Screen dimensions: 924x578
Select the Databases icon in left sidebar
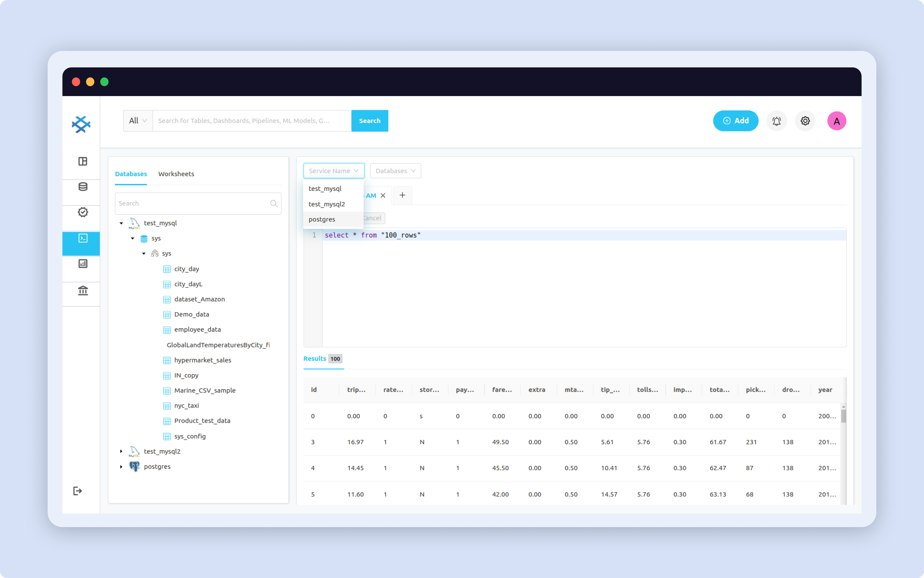83,187
